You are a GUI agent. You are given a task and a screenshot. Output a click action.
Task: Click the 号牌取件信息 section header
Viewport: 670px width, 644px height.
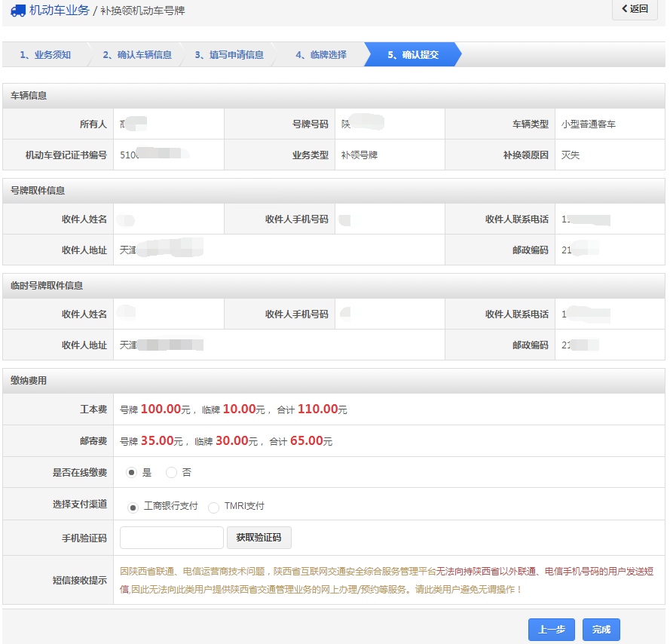tap(38, 191)
